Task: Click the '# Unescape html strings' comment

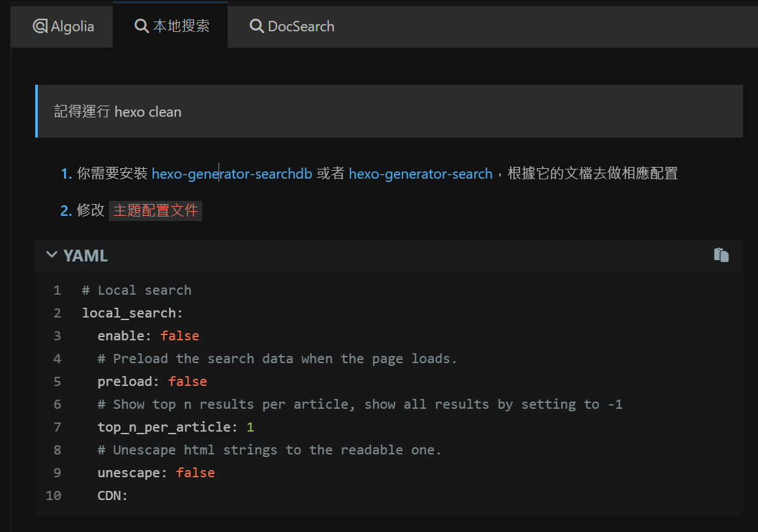Action: click(x=269, y=450)
